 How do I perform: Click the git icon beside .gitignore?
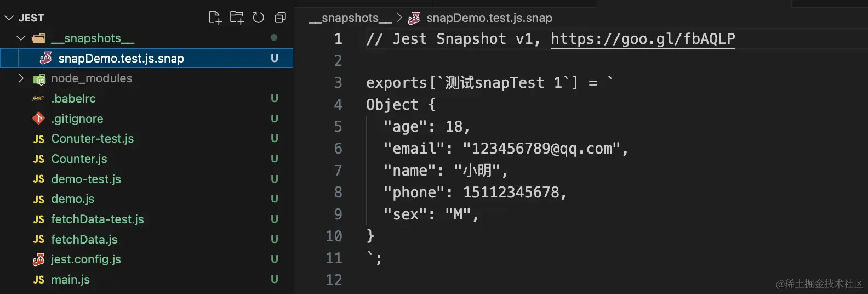[38, 118]
